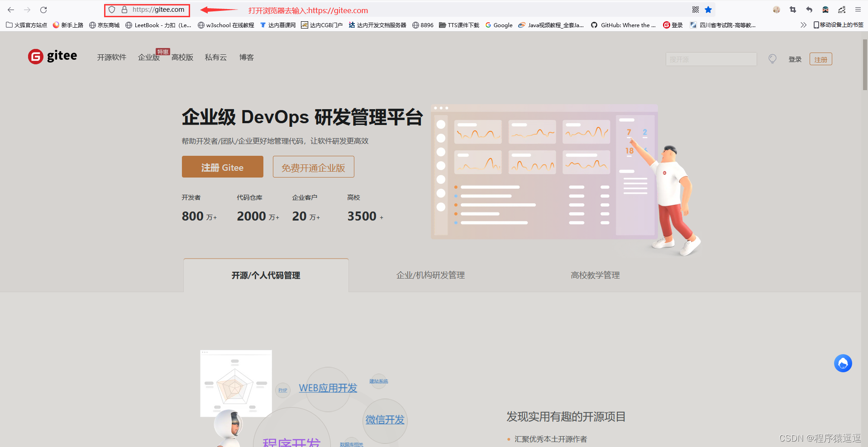
Task: Click the browser forward arrow
Action: pos(27,10)
